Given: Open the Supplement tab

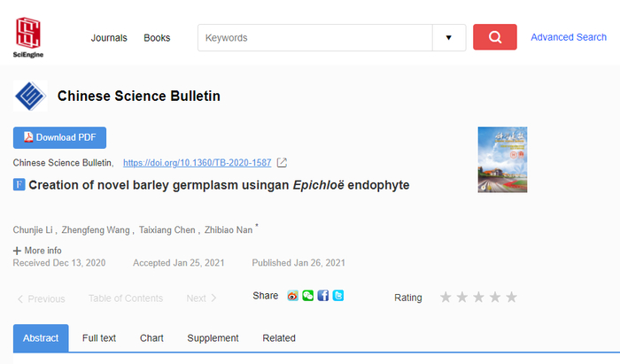Looking at the screenshot, I should pos(213,338).
